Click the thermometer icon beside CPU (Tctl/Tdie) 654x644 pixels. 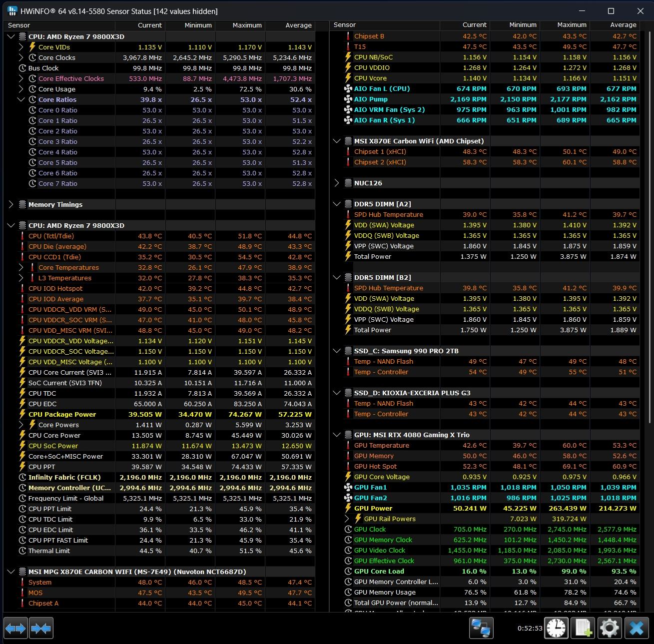pos(22,236)
